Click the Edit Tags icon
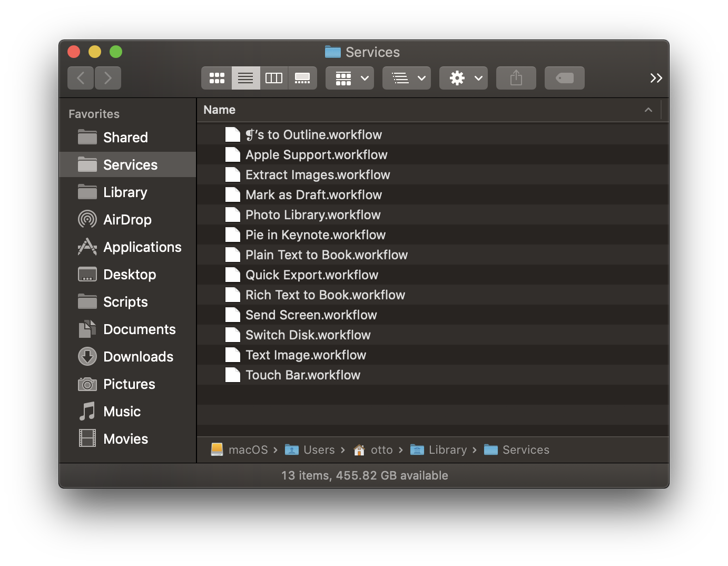Image resolution: width=728 pixels, height=566 pixels. pos(564,77)
